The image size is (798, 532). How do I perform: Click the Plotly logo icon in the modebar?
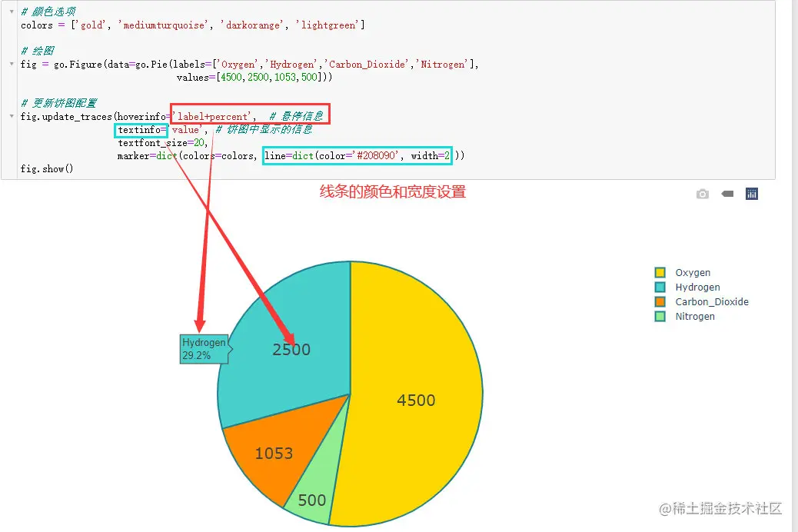tap(752, 194)
